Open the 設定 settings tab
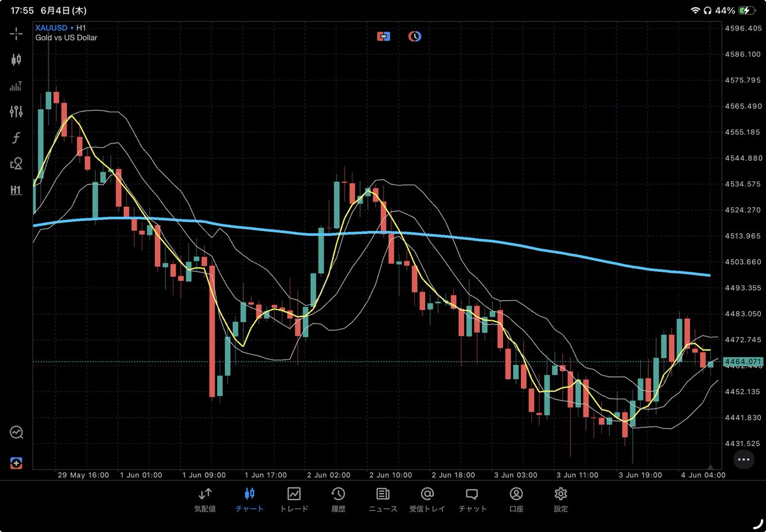The image size is (766, 532). click(x=561, y=499)
